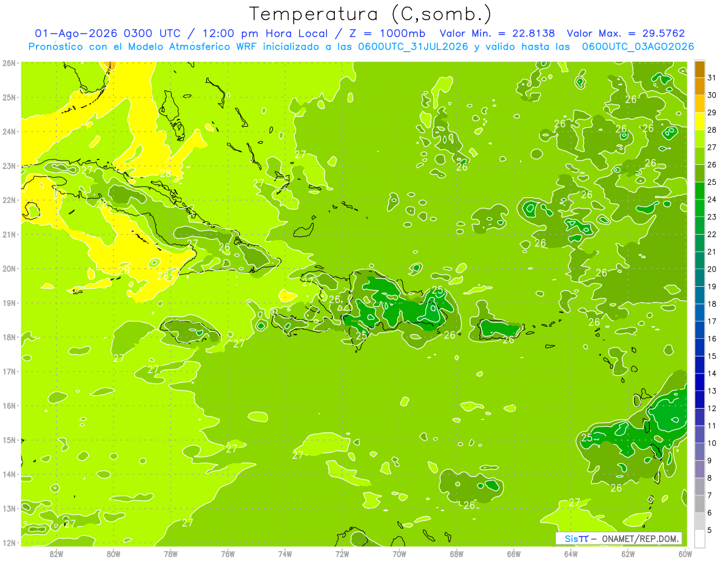Click the color scale label "24"
728x562 pixels.
point(712,199)
